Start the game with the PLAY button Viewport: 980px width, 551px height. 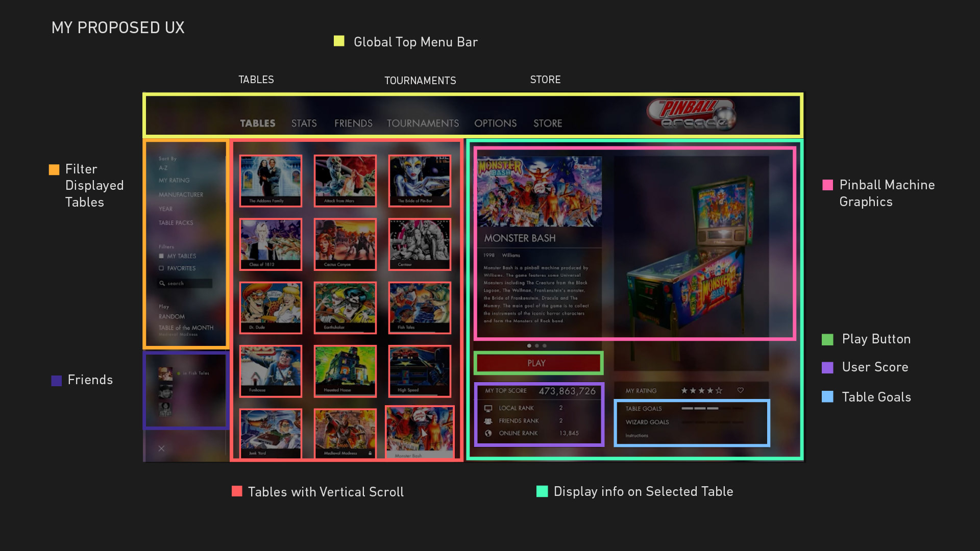[538, 363]
